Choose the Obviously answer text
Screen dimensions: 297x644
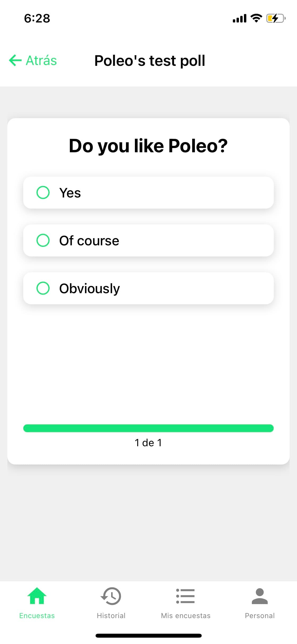point(89,288)
